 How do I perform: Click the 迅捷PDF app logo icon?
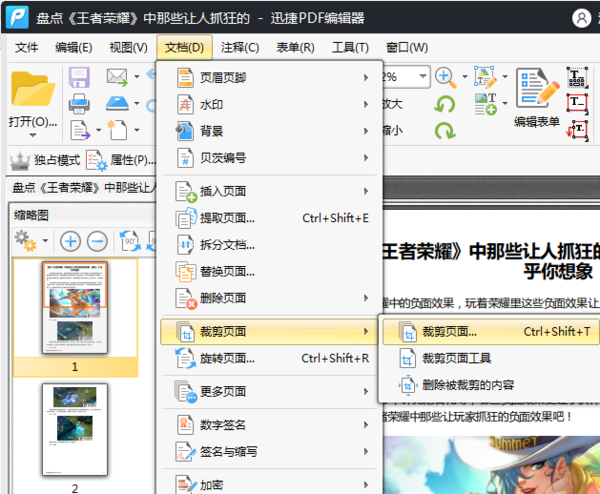pos(17,17)
